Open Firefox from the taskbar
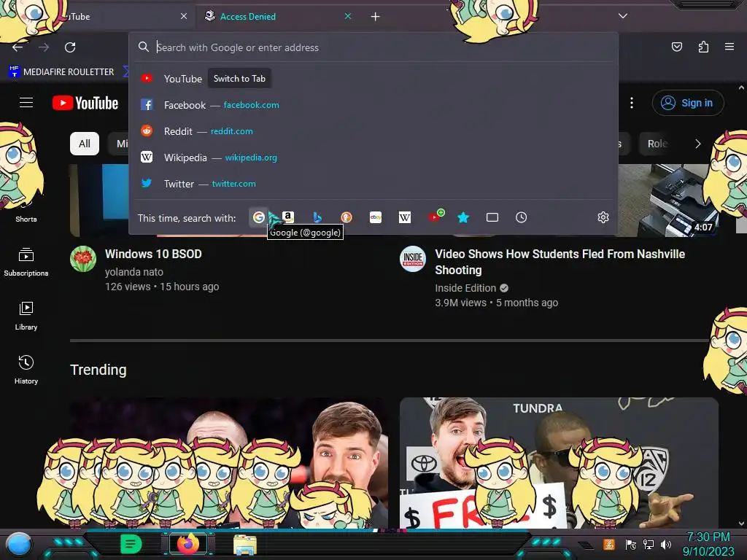The image size is (747, 560). tap(187, 544)
